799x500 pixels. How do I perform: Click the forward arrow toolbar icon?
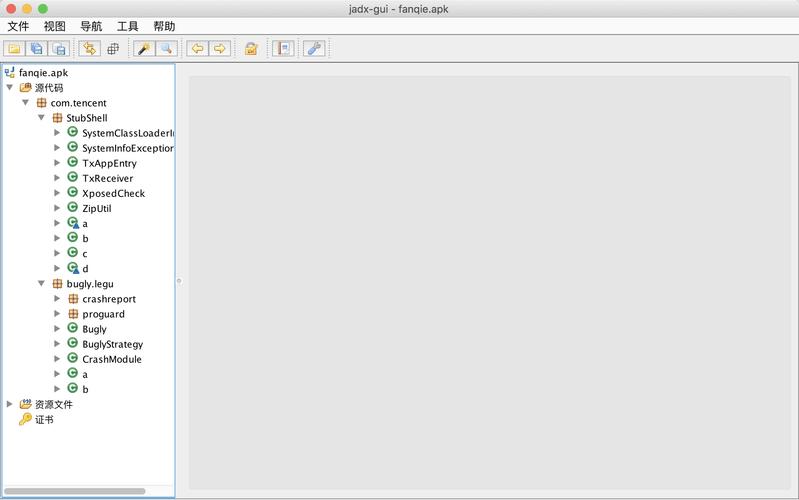tap(220, 48)
